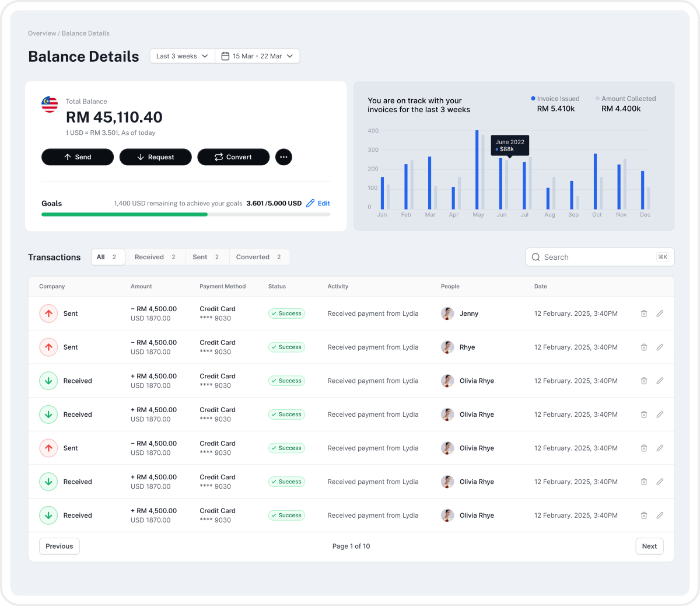700x606 pixels.
Task: Click the more options ellipsis button
Action: tap(283, 157)
